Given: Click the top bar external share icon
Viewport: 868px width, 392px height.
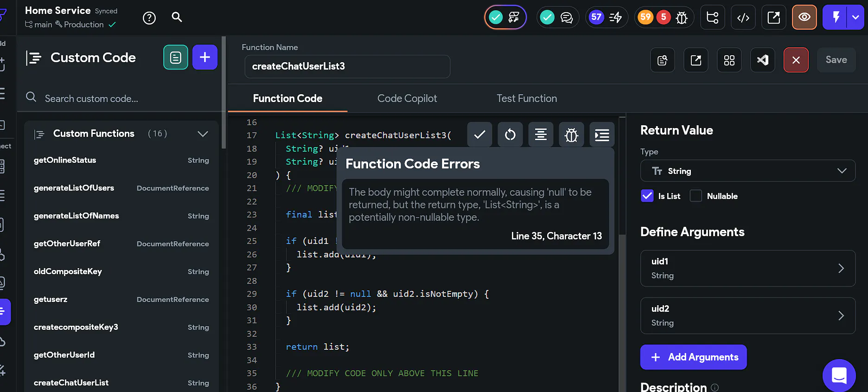Looking at the screenshot, I should click(774, 18).
